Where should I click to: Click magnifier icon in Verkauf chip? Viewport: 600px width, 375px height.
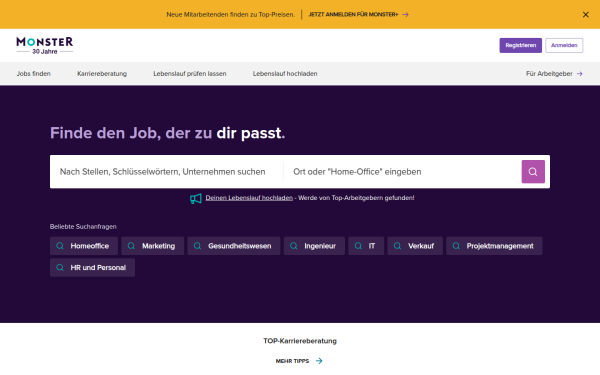[x=398, y=246]
